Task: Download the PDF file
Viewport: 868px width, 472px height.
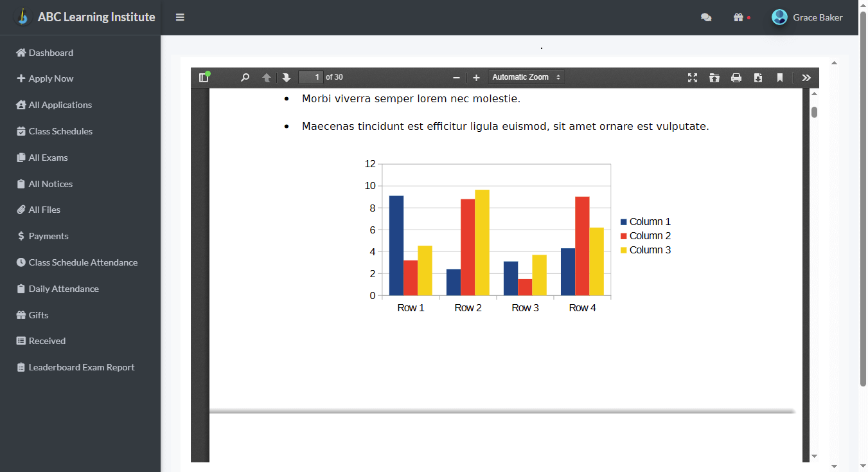Action: [758, 78]
